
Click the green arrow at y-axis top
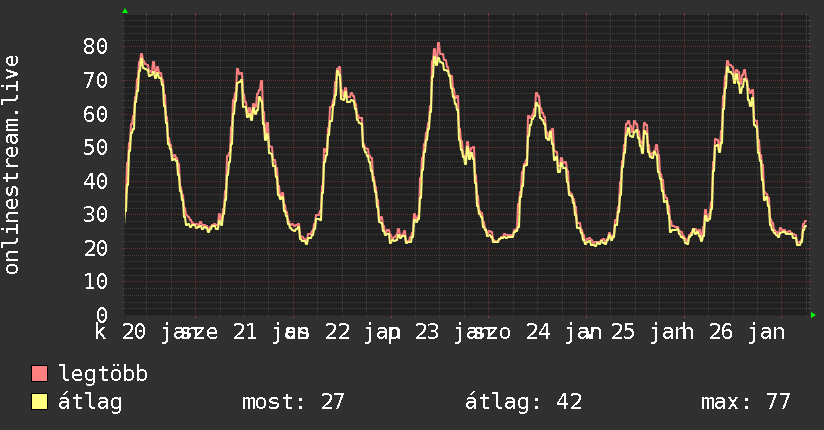coord(125,11)
